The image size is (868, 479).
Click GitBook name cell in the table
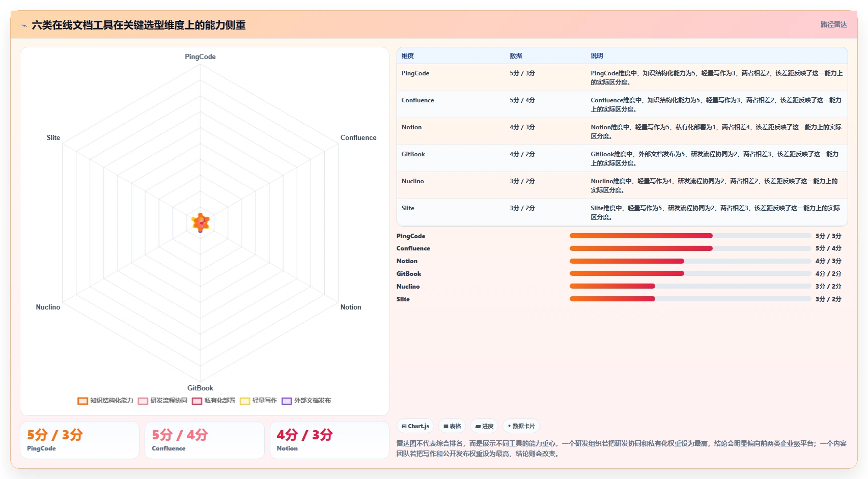click(413, 154)
